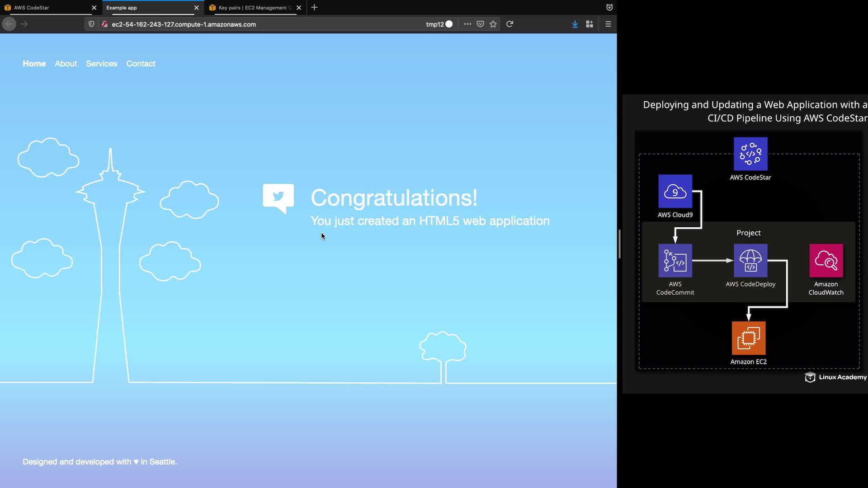Bookmark this page with the star icon
Screen dimensions: 868x488
coord(493,24)
